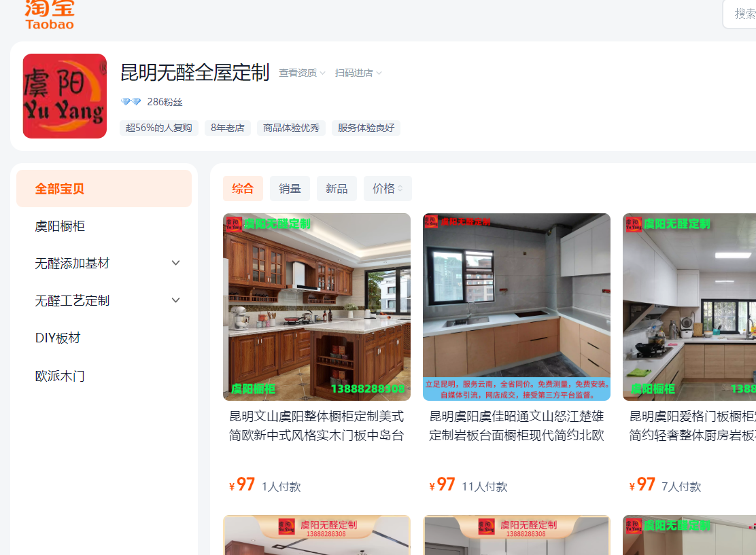Expand the 无醛添加基材 category chevron

pos(175,263)
